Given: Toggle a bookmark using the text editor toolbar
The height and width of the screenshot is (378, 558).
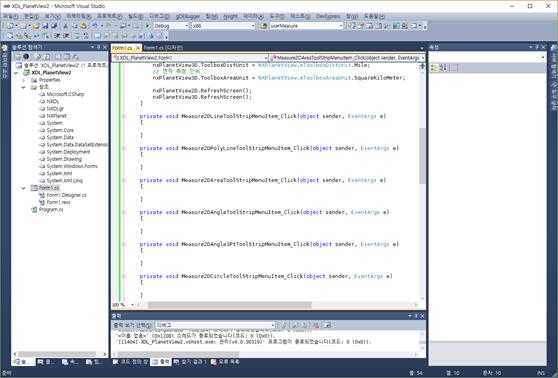Looking at the screenshot, I should coord(97,36).
